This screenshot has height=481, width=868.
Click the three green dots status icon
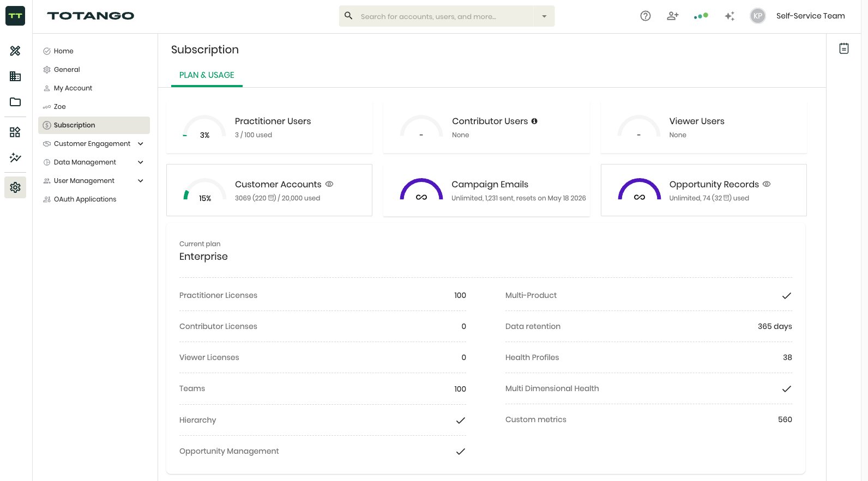pyautogui.click(x=701, y=16)
